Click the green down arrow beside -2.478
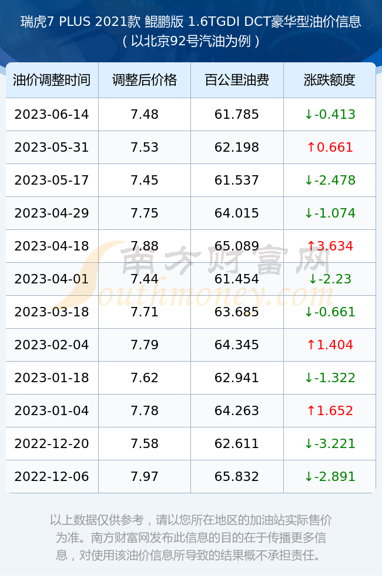The width and height of the screenshot is (382, 588). point(309,180)
